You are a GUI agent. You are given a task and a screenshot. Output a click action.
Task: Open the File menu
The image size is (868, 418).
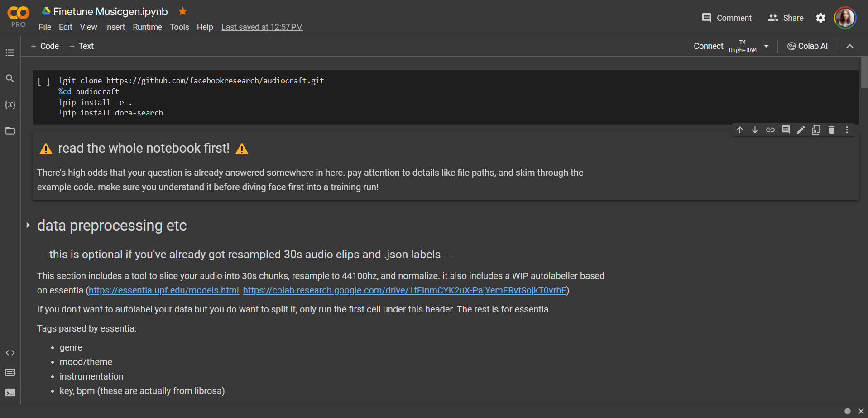pyautogui.click(x=45, y=27)
